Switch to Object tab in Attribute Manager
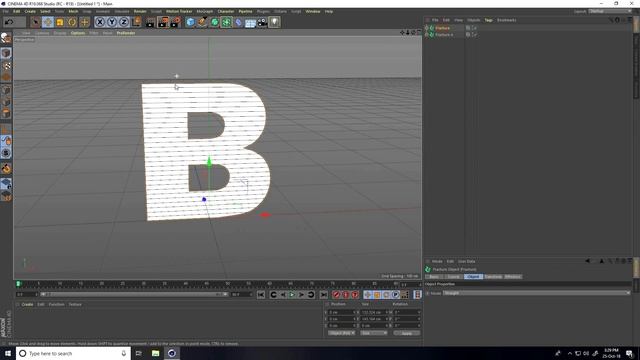640x360 pixels. pyautogui.click(x=473, y=277)
